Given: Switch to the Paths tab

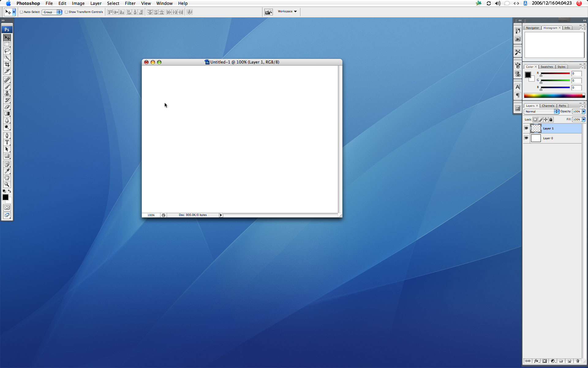Looking at the screenshot, I should pos(562,106).
